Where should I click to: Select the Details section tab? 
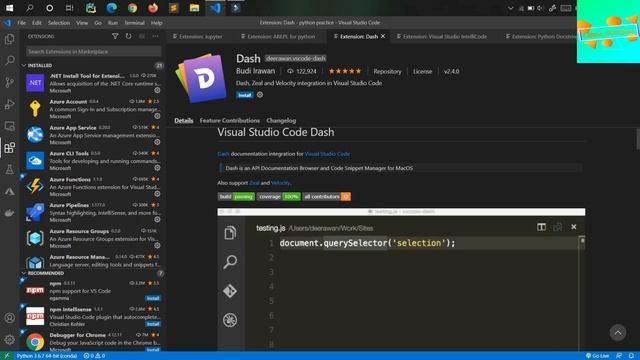pyautogui.click(x=184, y=120)
